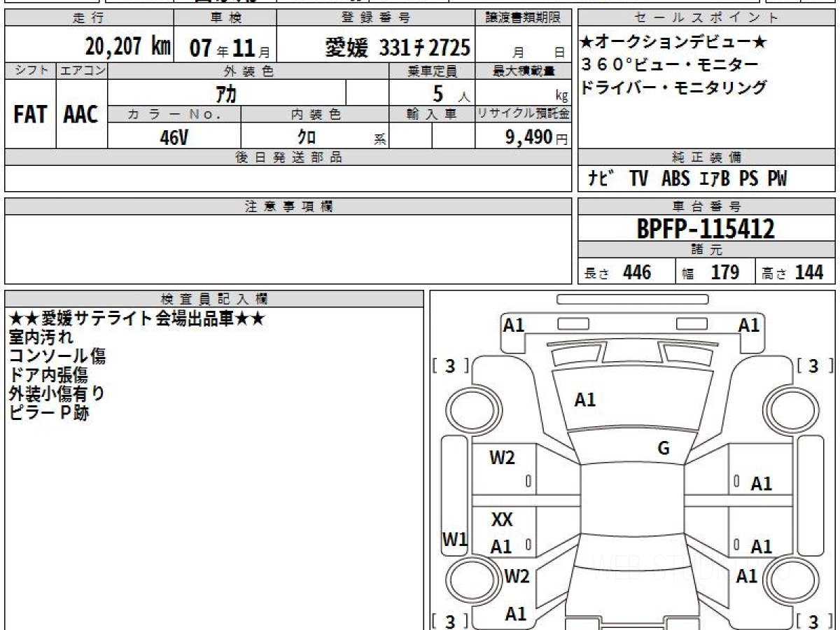
Task: Click the 室内汚れ inspector note
Action: point(41,337)
